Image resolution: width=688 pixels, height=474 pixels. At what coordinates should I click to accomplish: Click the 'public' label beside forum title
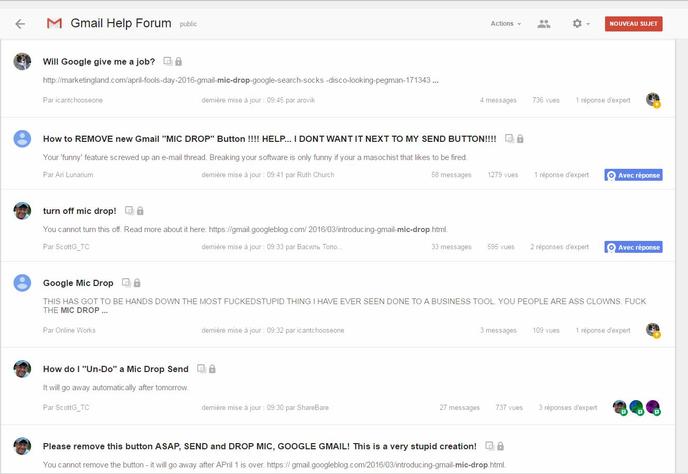(188, 24)
